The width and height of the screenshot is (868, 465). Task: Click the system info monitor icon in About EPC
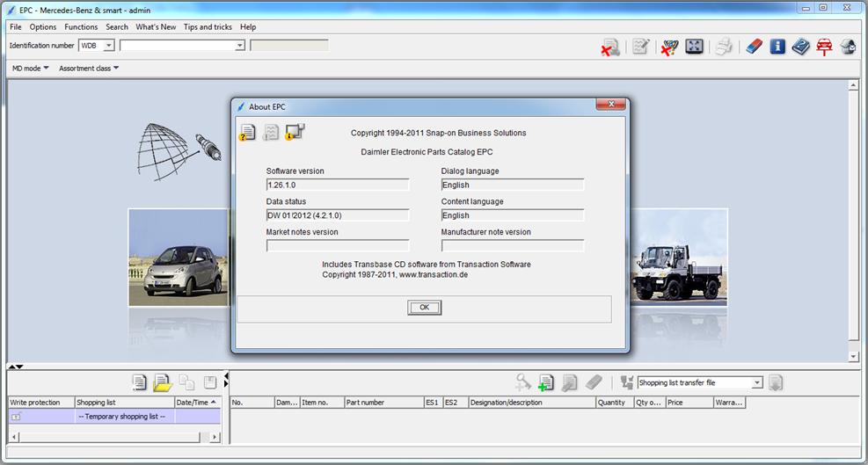tap(295, 132)
